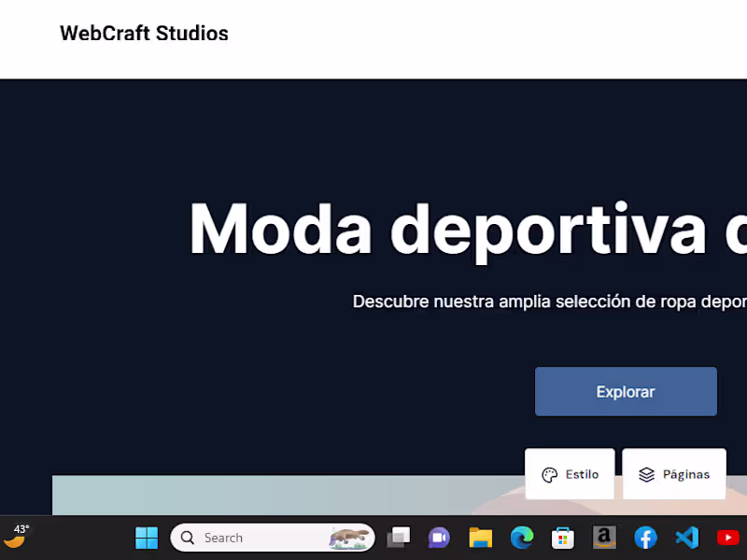
Task: Open Microsoft Edge browser
Action: tap(522, 538)
